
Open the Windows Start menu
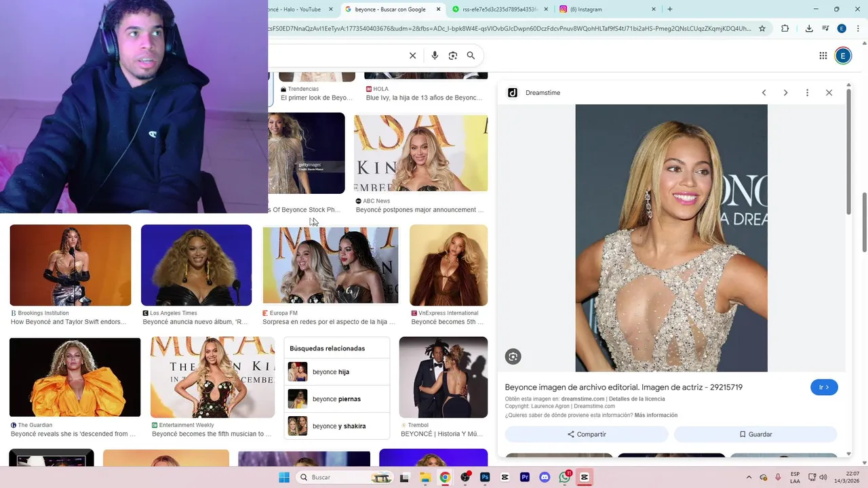tap(284, 477)
